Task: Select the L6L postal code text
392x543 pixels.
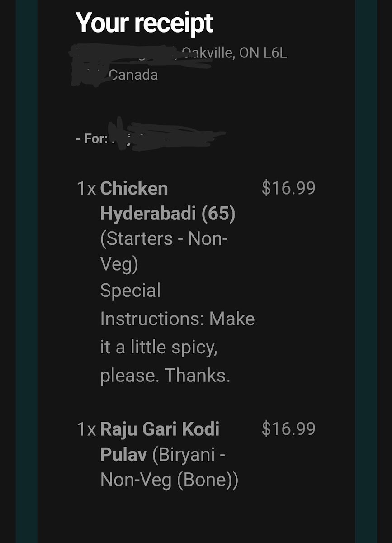Action: (x=275, y=53)
